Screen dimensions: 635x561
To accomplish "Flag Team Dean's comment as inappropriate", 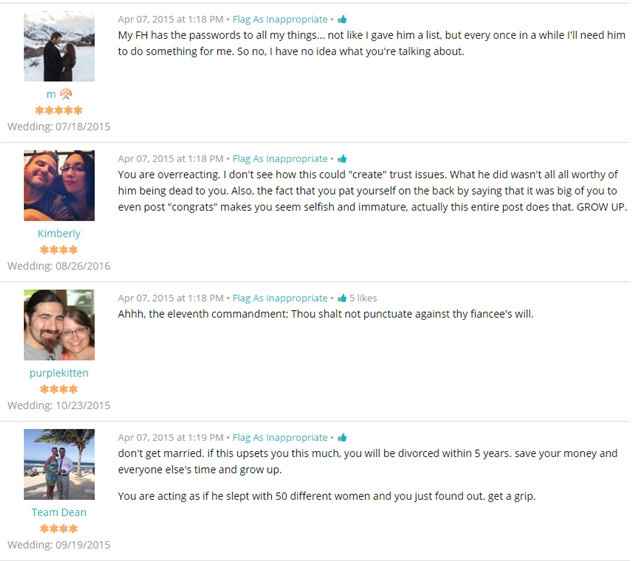I will 280,438.
